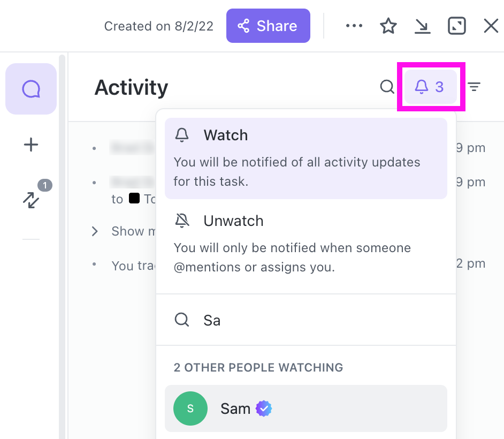Minimize task with the down-right arrow icon

click(422, 26)
